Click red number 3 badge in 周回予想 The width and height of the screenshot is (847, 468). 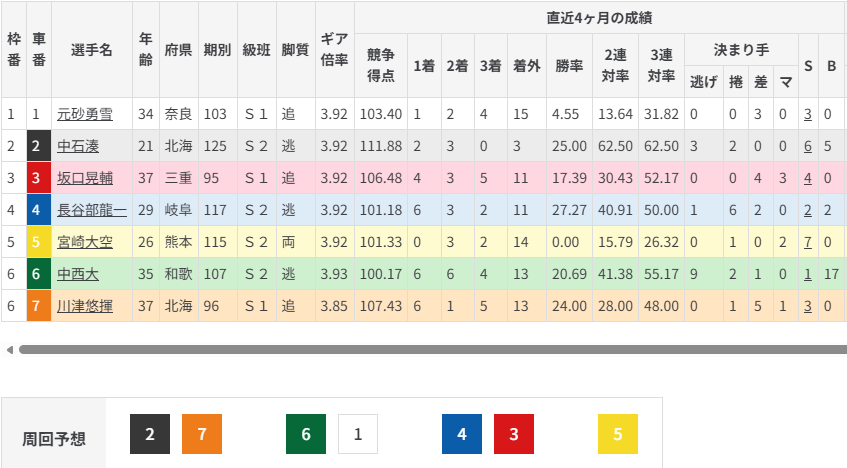click(x=514, y=434)
